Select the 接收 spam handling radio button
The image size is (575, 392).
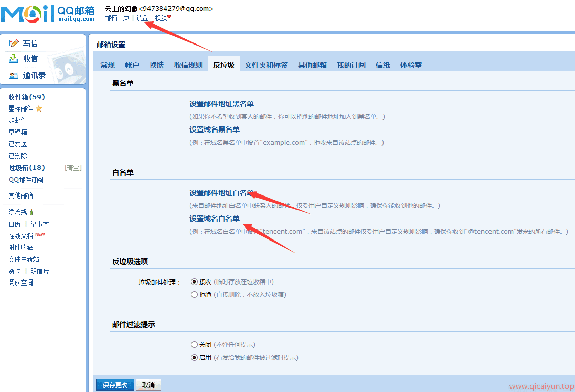tap(194, 281)
